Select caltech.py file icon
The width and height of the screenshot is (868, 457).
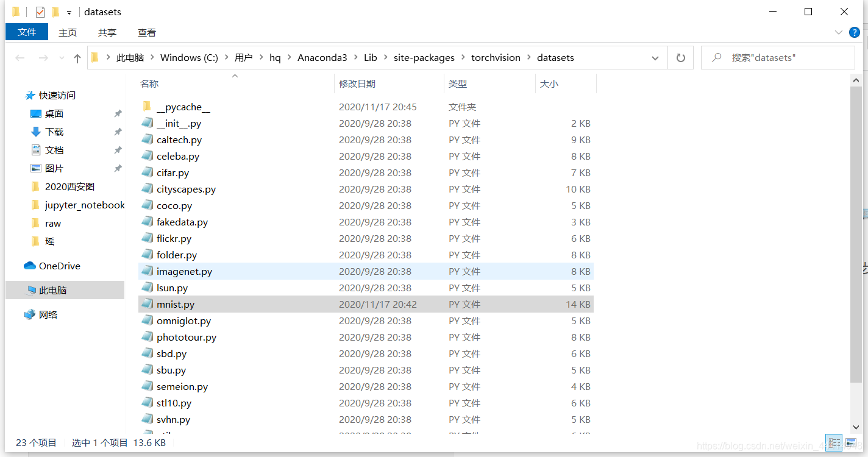coord(147,140)
